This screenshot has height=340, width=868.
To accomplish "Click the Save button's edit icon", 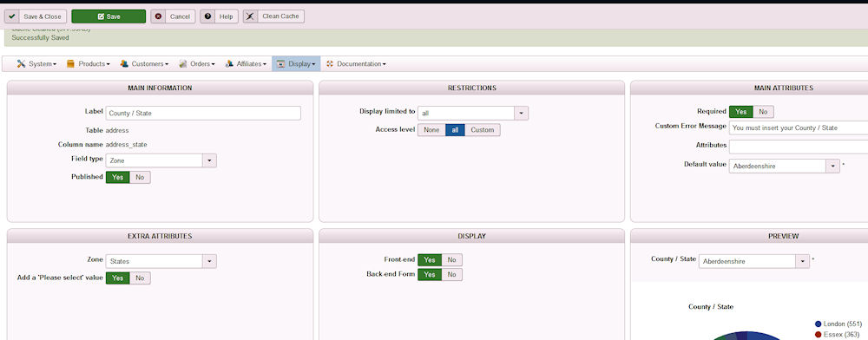I will (x=101, y=16).
